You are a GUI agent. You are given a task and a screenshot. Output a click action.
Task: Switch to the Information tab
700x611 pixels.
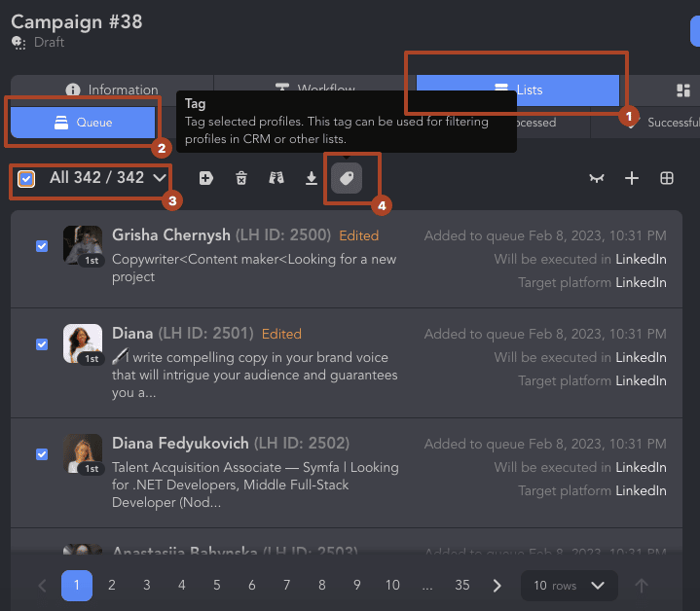112,90
